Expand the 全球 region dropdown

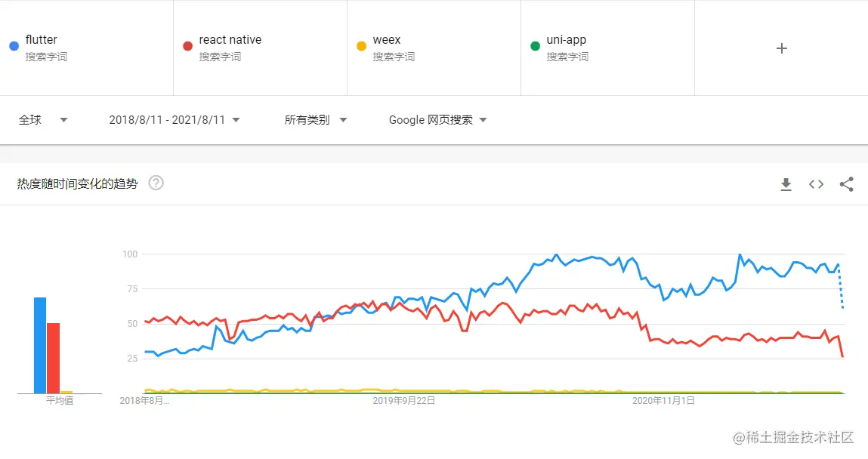click(43, 120)
